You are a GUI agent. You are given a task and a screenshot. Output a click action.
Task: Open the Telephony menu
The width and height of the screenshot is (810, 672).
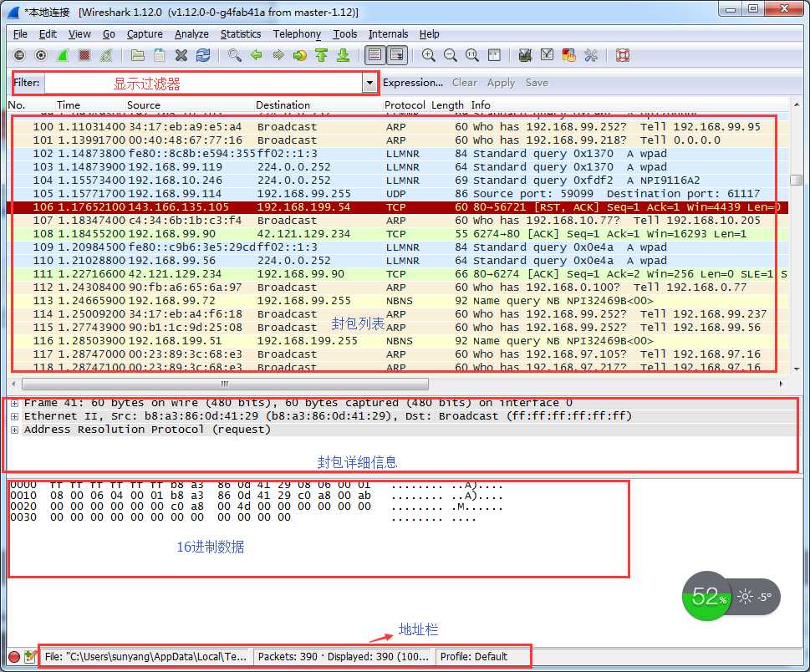pyautogui.click(x=297, y=34)
